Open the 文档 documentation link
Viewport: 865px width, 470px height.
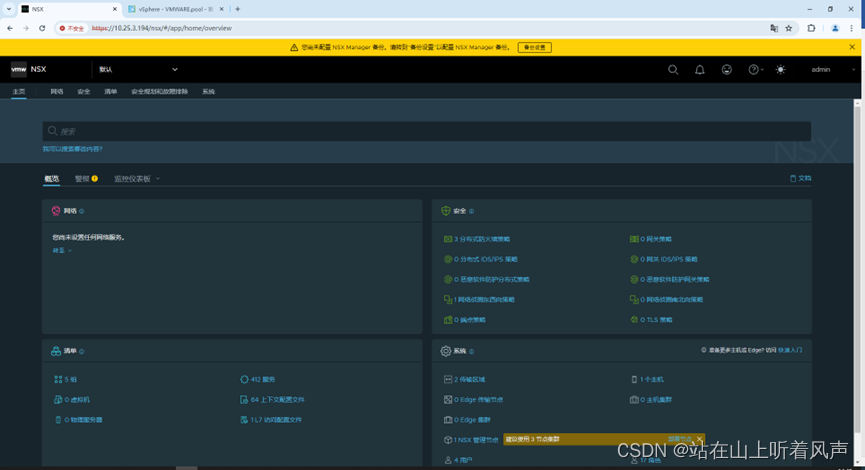point(800,178)
